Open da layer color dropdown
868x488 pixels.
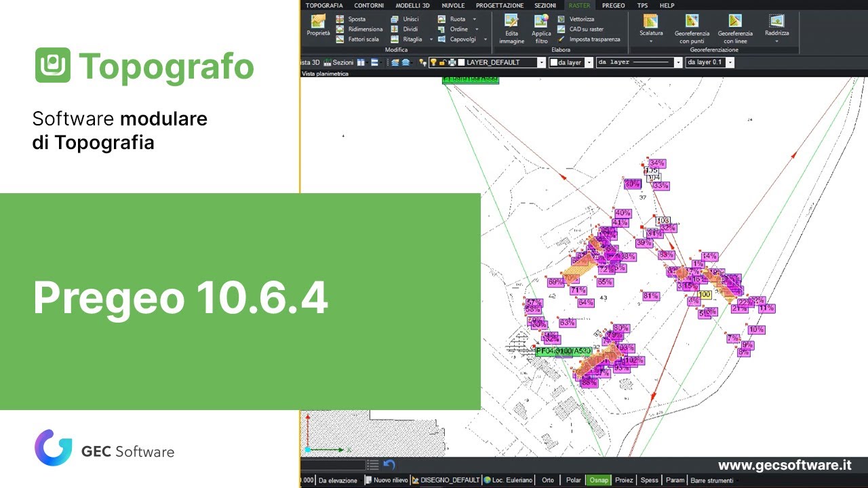coord(589,62)
